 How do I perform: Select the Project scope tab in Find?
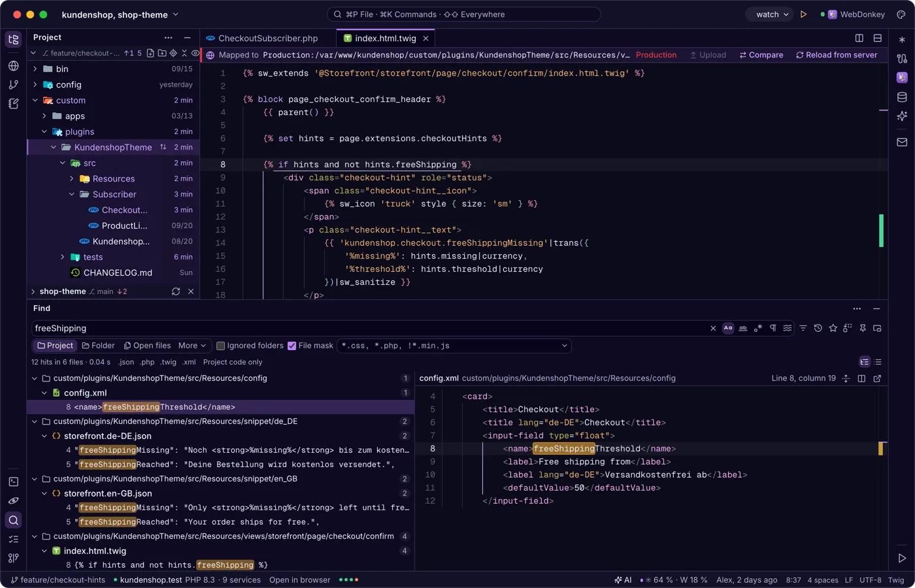click(55, 346)
